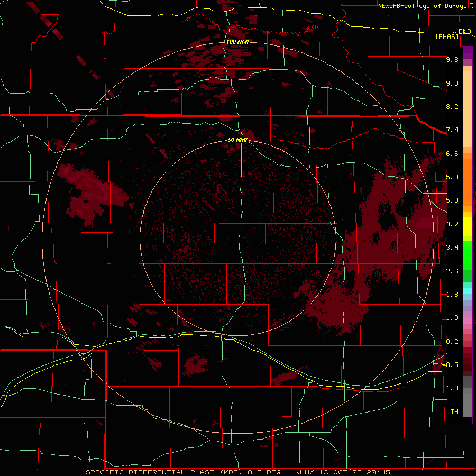Image resolution: width=476 pixels, height=476 pixels.
Task: Click the NEXLAB-College of DuPage label
Action: pos(423,6)
